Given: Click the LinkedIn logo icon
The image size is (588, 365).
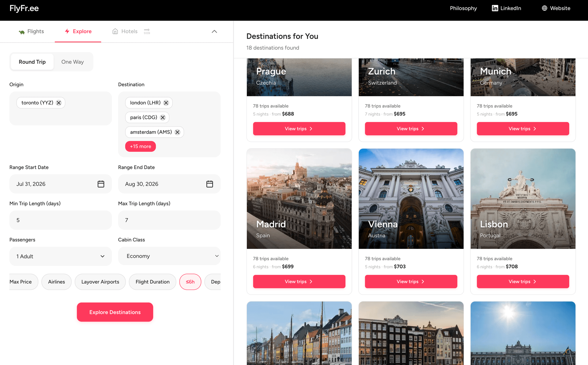Looking at the screenshot, I should 495,8.
